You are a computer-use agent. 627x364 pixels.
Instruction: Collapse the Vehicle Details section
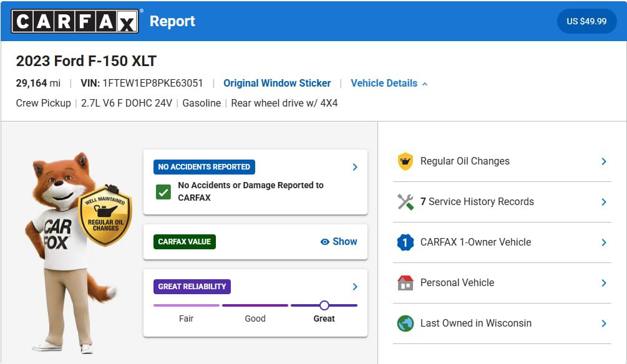tap(389, 83)
